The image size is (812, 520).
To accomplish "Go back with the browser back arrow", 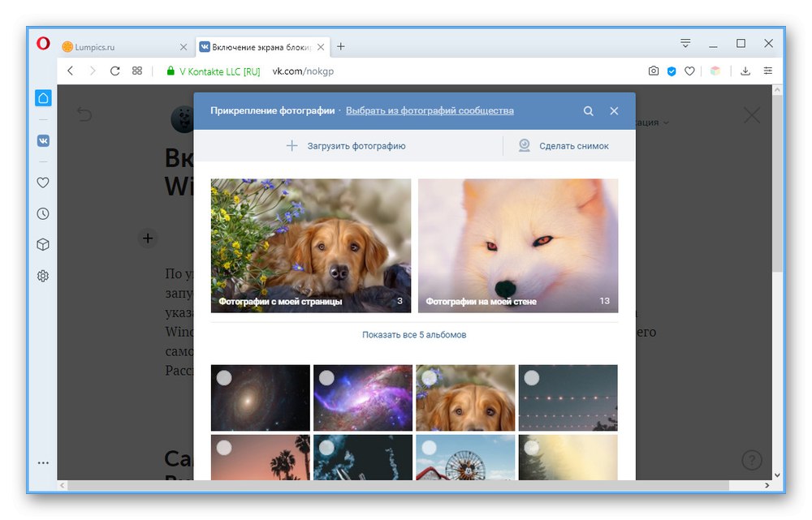I will [x=71, y=71].
